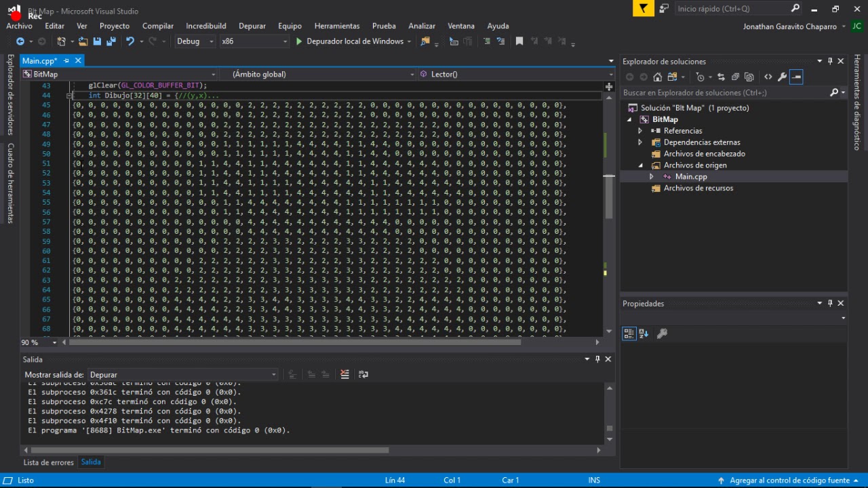The height and width of the screenshot is (488, 868).
Task: Click the feedback notification flag icon
Action: 644,8
